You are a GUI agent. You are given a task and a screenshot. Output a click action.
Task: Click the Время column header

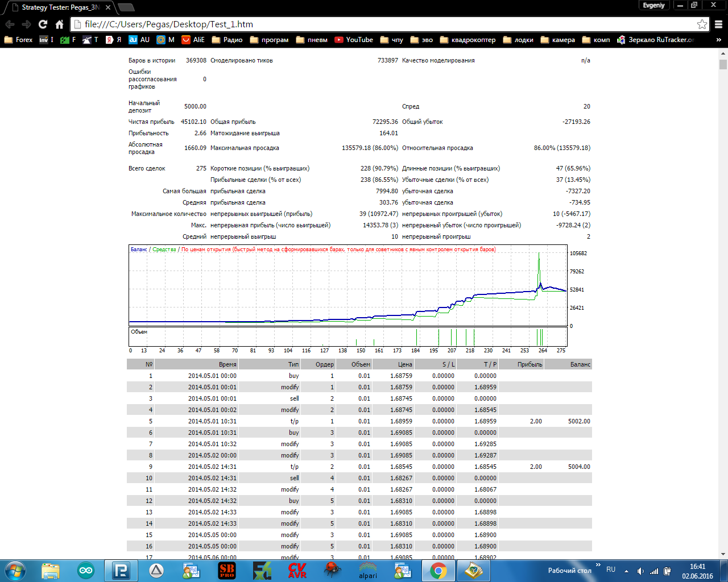[196, 364]
